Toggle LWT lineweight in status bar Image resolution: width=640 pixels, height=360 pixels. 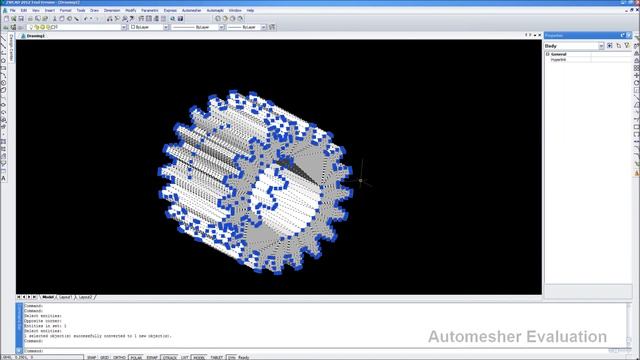(x=185, y=358)
